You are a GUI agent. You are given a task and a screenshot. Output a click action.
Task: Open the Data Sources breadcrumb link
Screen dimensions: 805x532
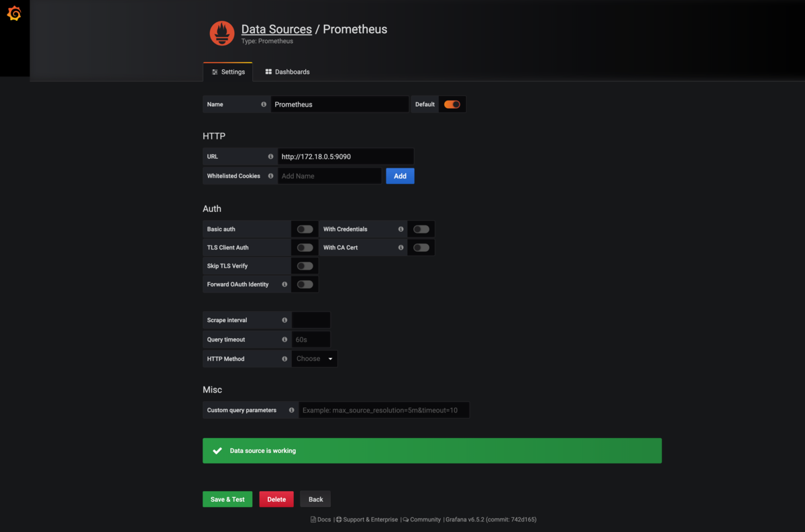[x=276, y=30]
